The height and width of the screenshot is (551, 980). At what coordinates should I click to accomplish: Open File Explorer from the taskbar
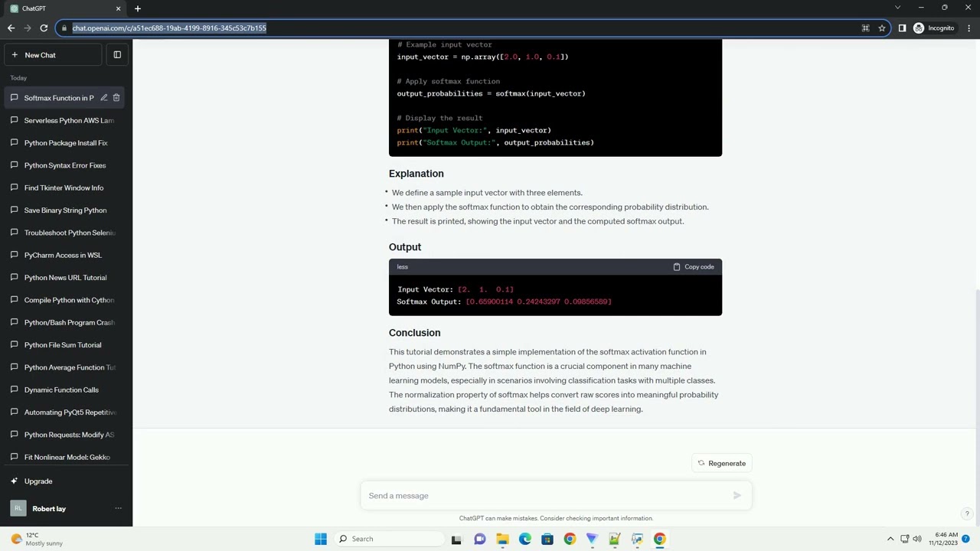click(502, 539)
